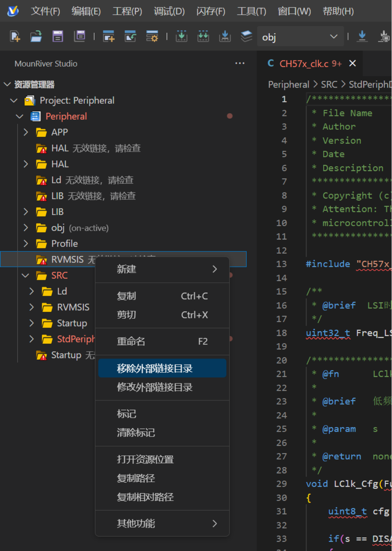Select 修改外部链接目录 in context menu
Image resolution: width=392 pixels, height=551 pixels.
click(162, 387)
